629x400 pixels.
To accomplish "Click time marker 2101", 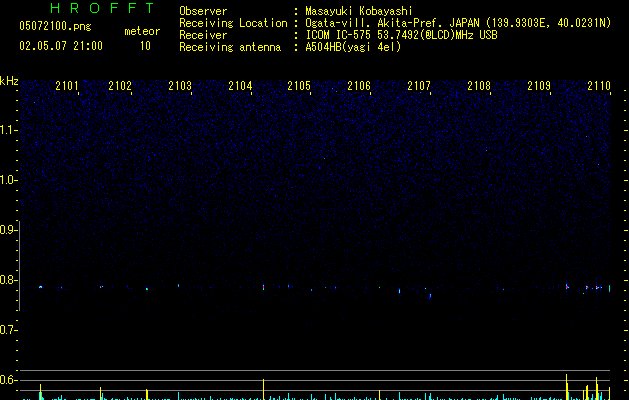I will 67,86.
